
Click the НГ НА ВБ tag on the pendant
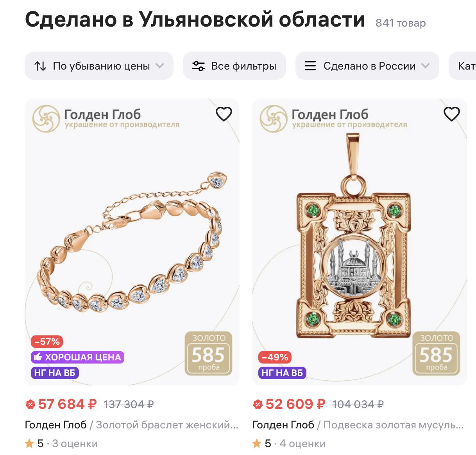click(x=282, y=373)
